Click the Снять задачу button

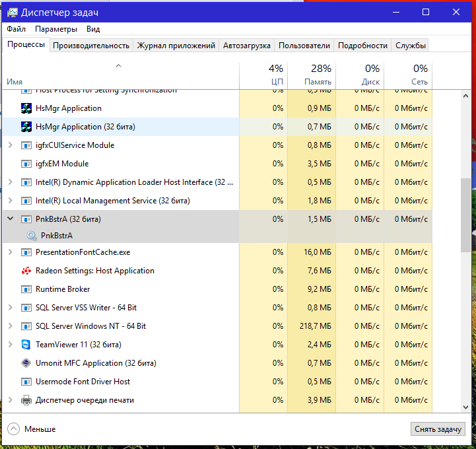click(x=438, y=429)
